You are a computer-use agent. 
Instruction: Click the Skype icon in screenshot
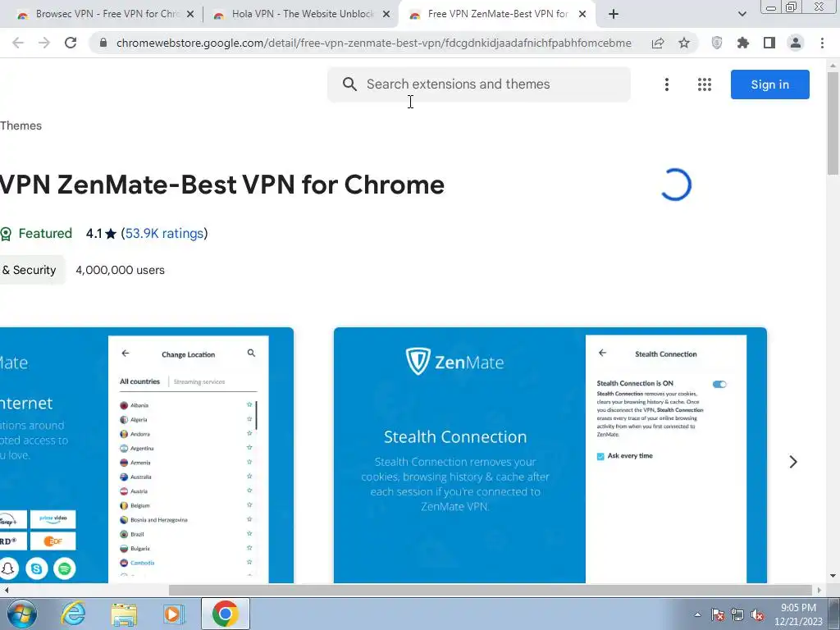point(36,568)
